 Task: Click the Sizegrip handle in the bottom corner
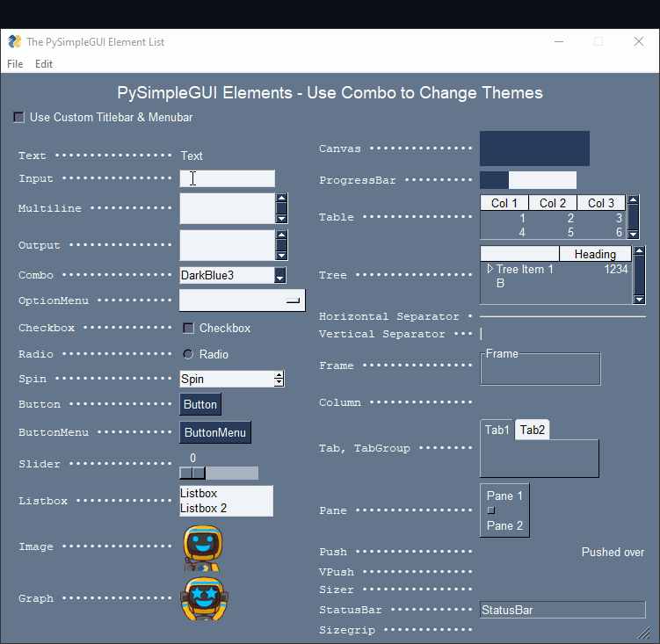click(x=643, y=633)
